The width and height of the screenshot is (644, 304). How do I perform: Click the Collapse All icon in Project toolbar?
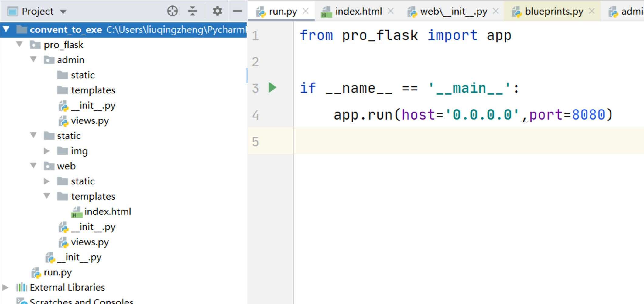193,11
